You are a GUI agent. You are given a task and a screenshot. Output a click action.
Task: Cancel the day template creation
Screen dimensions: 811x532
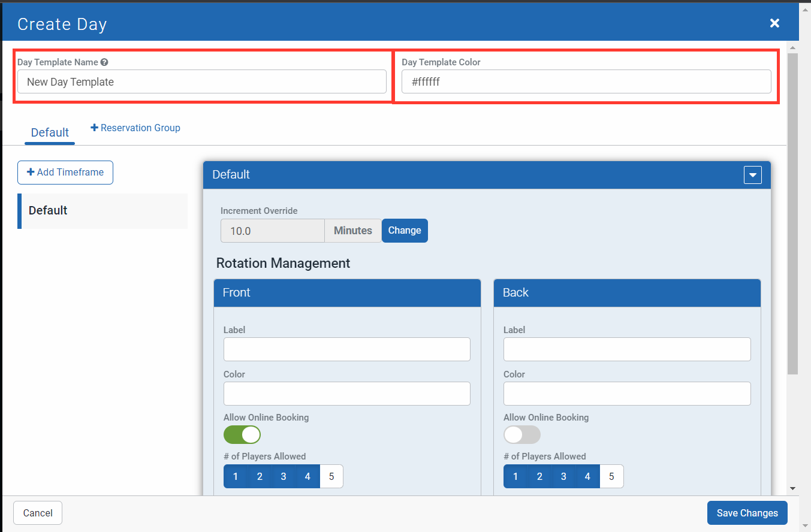coord(38,513)
